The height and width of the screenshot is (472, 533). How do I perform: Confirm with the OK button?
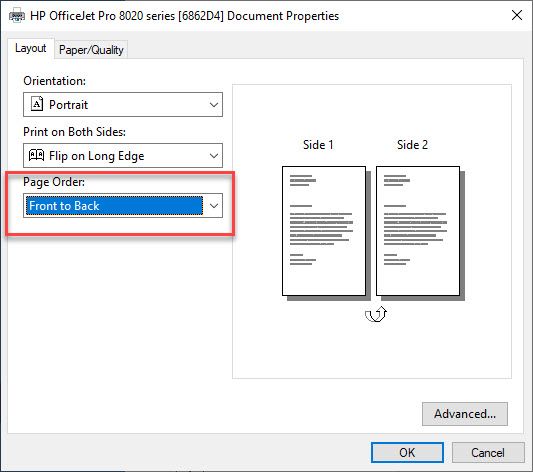point(407,452)
